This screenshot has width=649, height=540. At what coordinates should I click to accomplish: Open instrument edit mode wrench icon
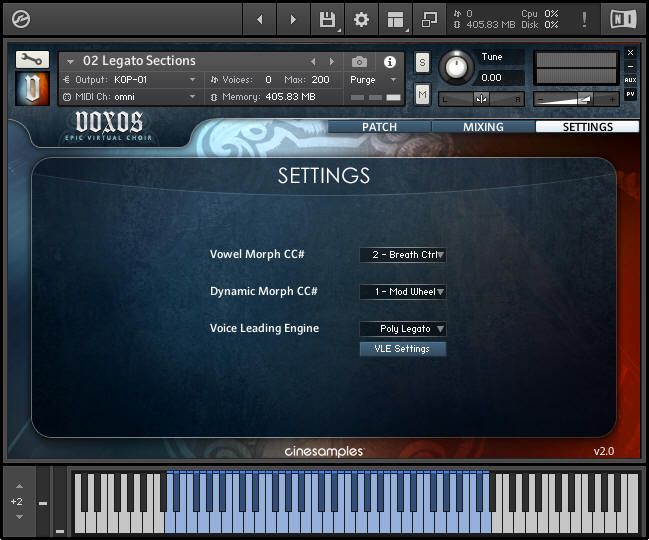[32, 60]
